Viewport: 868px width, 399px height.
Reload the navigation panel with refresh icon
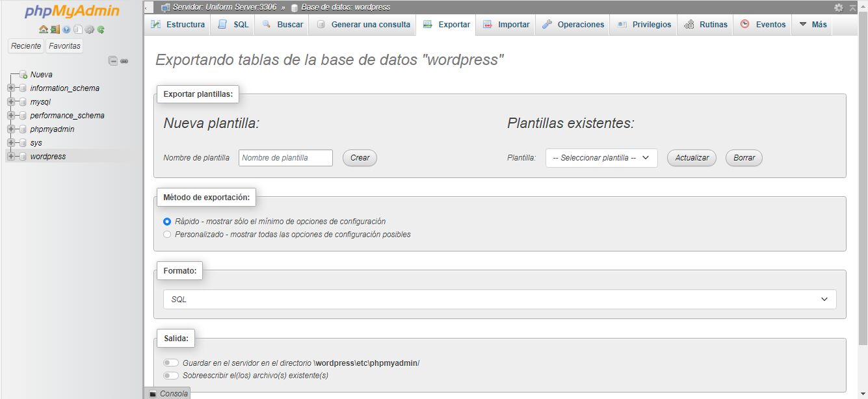(x=100, y=30)
